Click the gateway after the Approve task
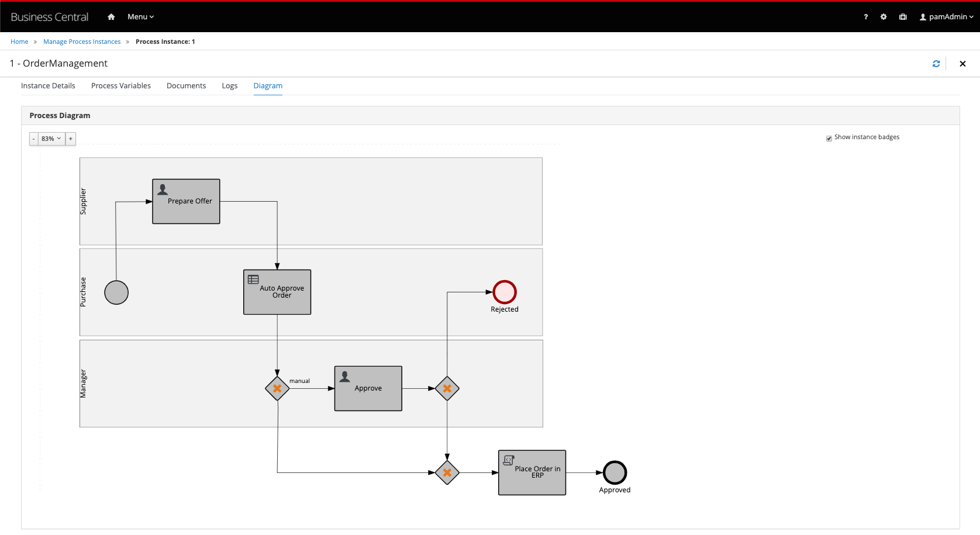980x535 pixels. pos(447,388)
